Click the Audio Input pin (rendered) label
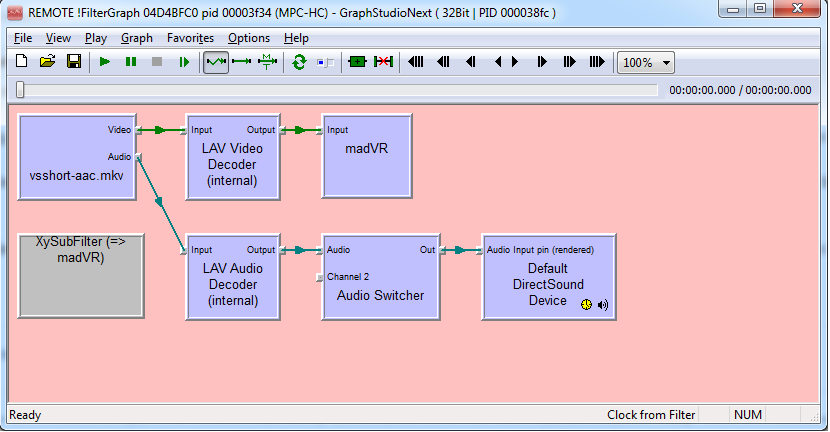The width and height of the screenshot is (830, 432). tap(540, 250)
